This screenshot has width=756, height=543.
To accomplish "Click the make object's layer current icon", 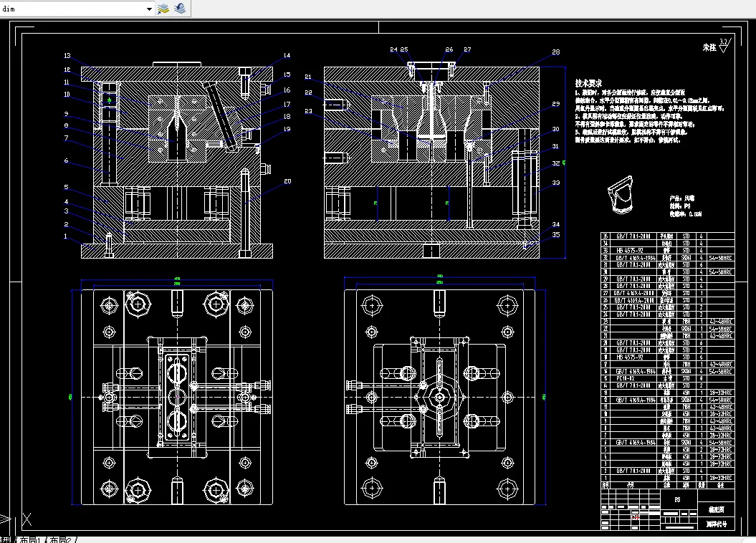I will point(163,9).
